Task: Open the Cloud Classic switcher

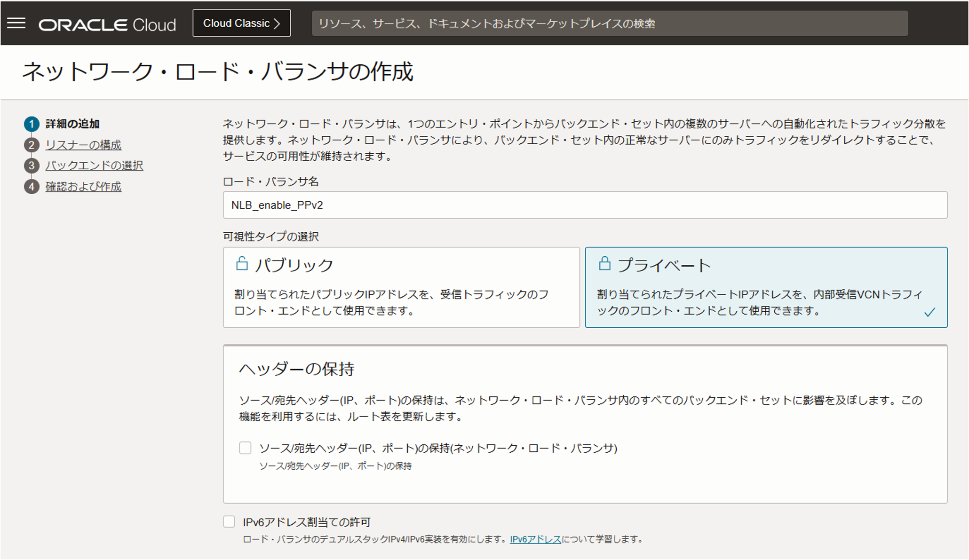Action: coord(241,23)
